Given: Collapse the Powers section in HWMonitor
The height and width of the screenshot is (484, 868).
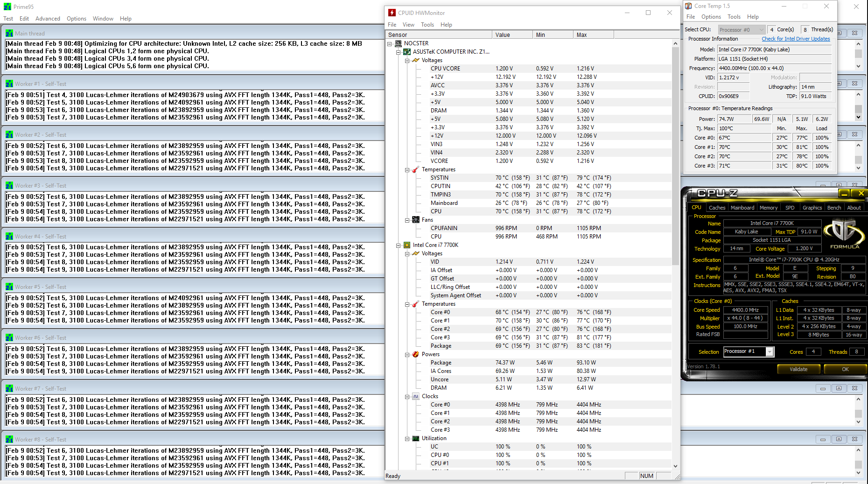Looking at the screenshot, I should [407, 354].
